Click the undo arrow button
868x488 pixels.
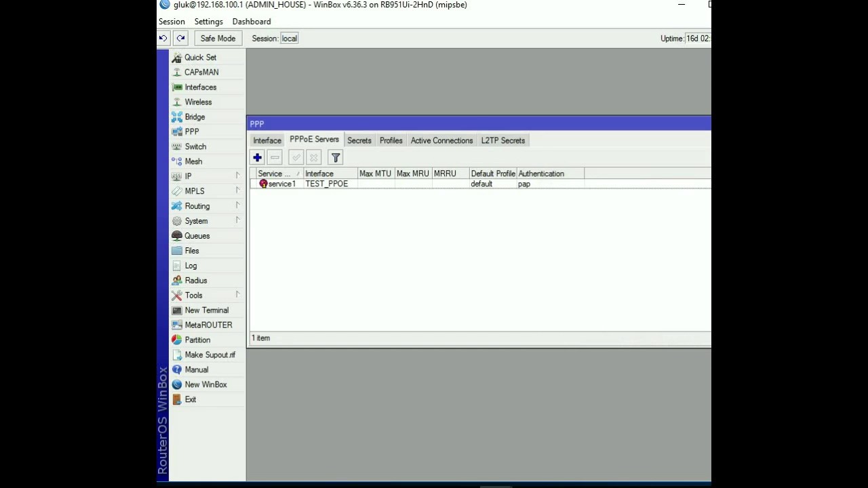pyautogui.click(x=163, y=39)
